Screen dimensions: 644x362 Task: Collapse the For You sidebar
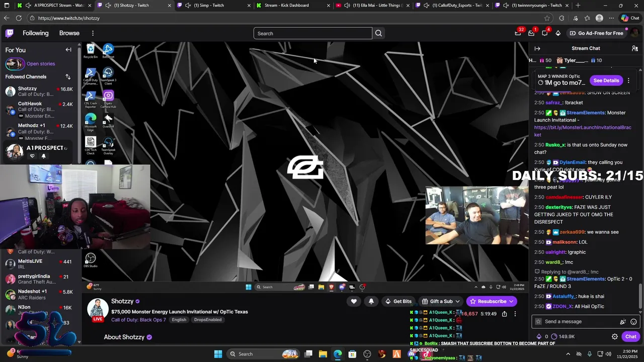tap(68, 50)
